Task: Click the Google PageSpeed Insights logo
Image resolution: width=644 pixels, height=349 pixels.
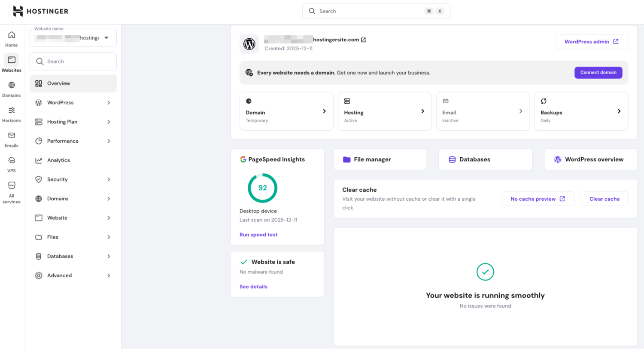Action: [x=243, y=159]
